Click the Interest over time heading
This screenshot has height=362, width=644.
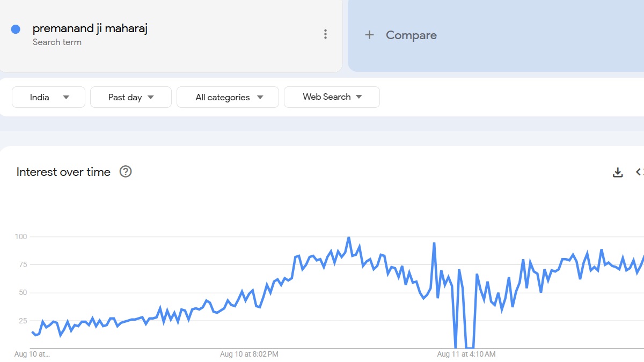point(63,172)
